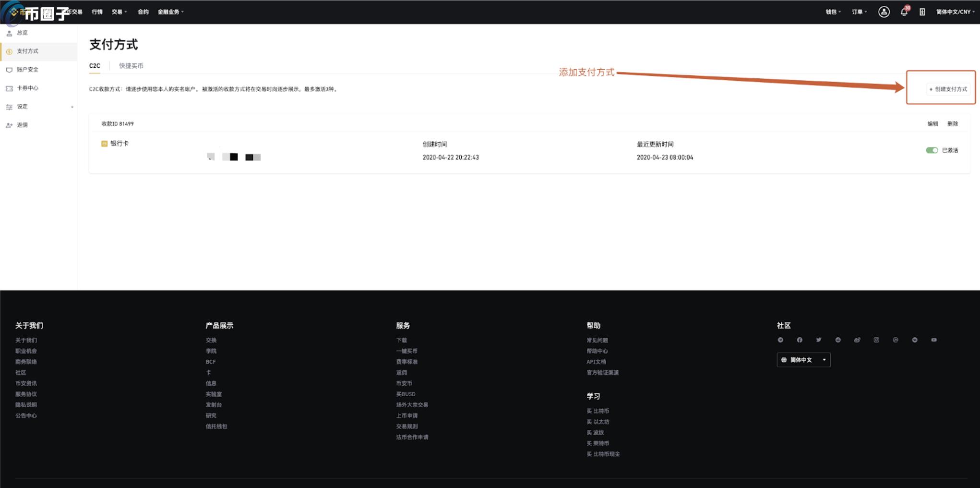The height and width of the screenshot is (488, 980).
Task: Open footer link 一键买币
Action: [406, 351]
